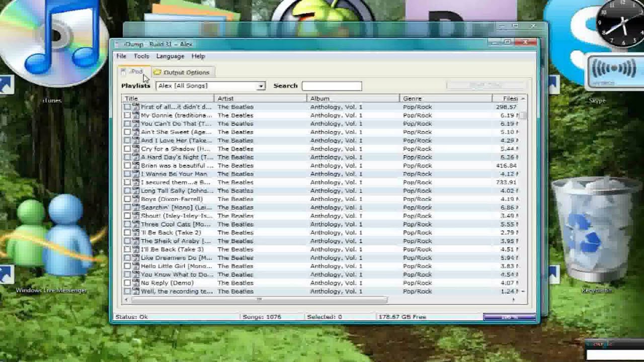Click the file size value '416.84'
Image resolution: width=644 pixels, height=362 pixels.
coord(506,165)
